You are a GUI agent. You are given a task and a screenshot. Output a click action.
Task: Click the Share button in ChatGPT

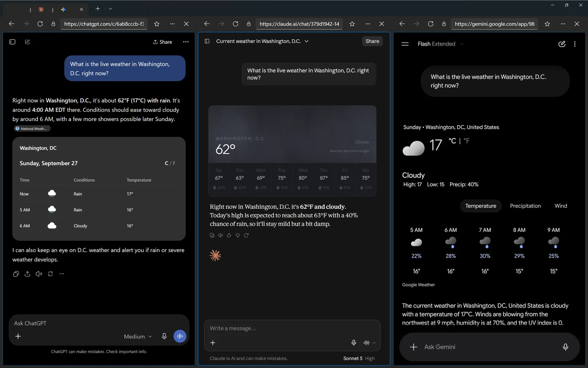coord(162,42)
